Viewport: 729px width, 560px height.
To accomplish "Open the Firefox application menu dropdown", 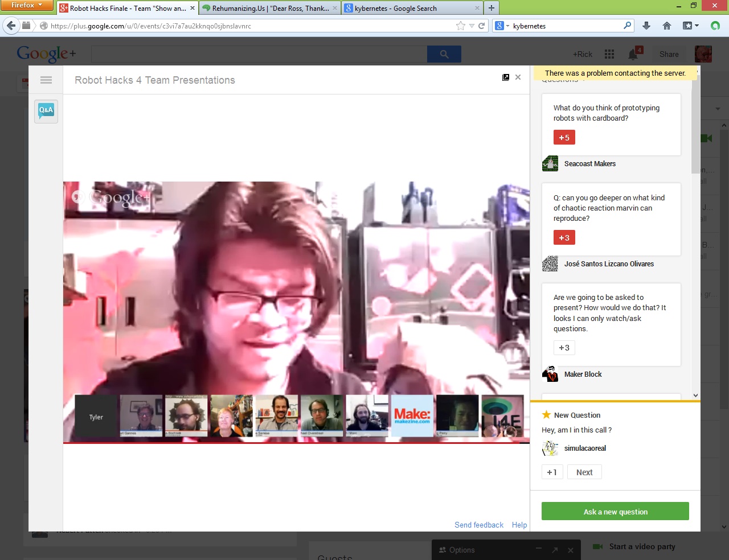I will tap(27, 5).
